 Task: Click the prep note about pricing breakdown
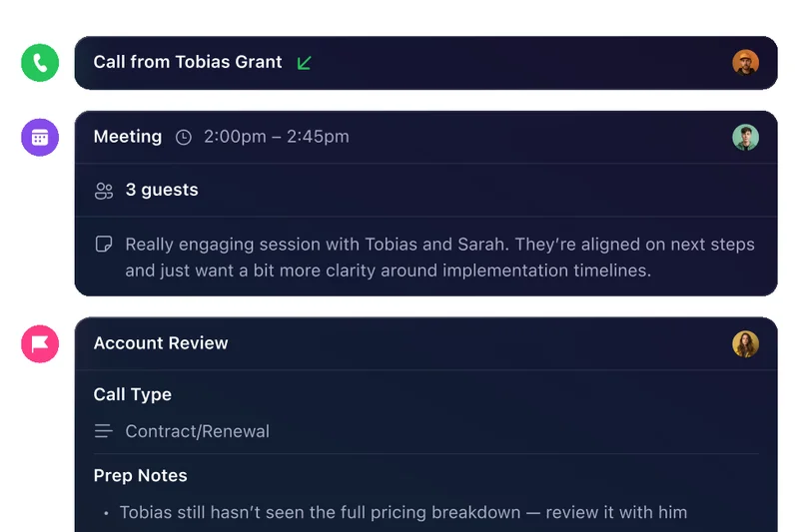click(403, 512)
